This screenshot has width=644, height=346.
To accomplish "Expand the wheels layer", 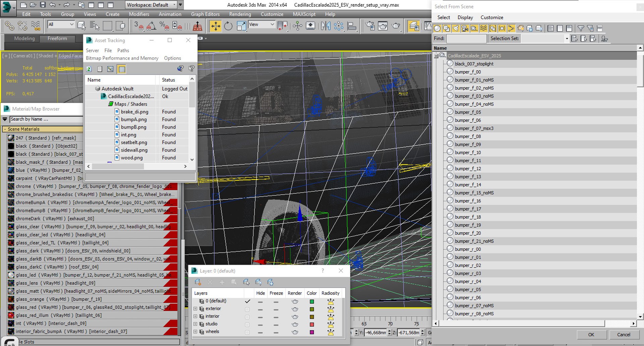I will (x=195, y=332).
